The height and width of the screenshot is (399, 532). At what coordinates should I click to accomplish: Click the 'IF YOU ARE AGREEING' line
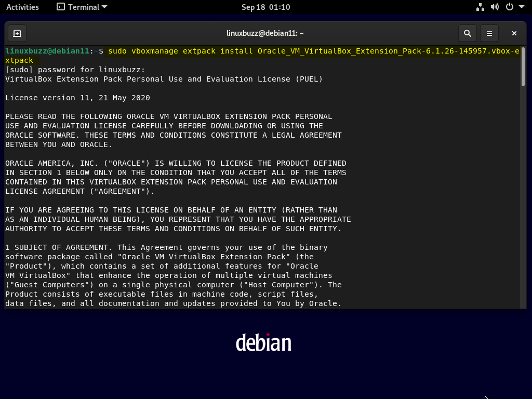click(171, 210)
